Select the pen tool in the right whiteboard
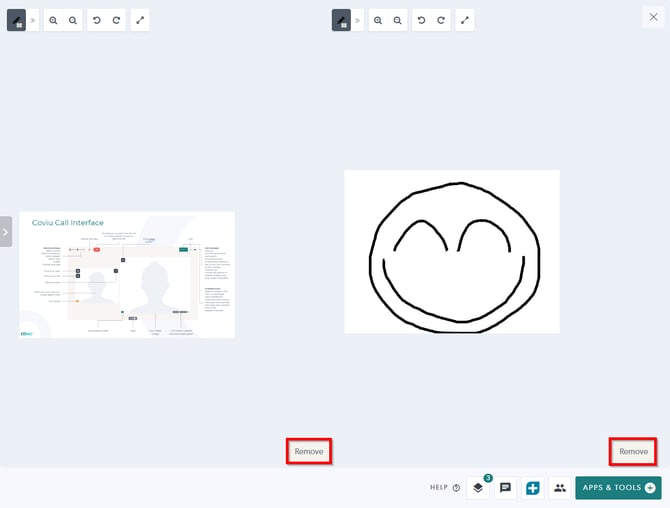The image size is (670, 508). pos(341,20)
